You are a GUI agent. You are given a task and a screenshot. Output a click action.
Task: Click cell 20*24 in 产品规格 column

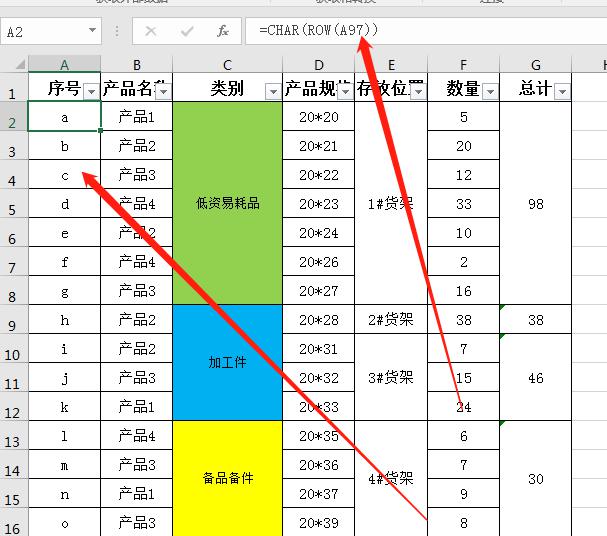click(319, 233)
